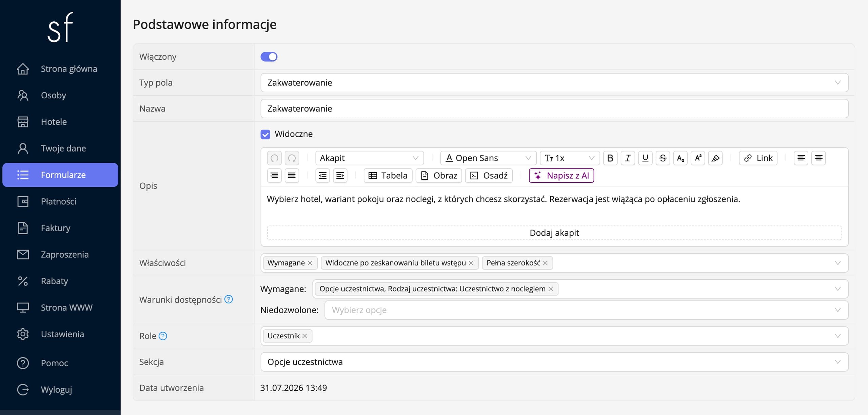Click the Napisz z AI button
Viewport: 868px width, 415px height.
coord(561,176)
